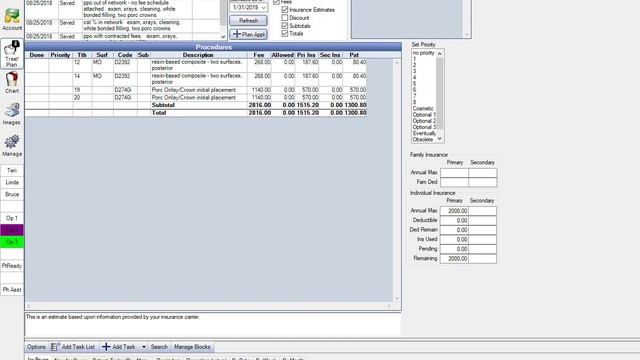Click Manage Blocks

coord(192,347)
